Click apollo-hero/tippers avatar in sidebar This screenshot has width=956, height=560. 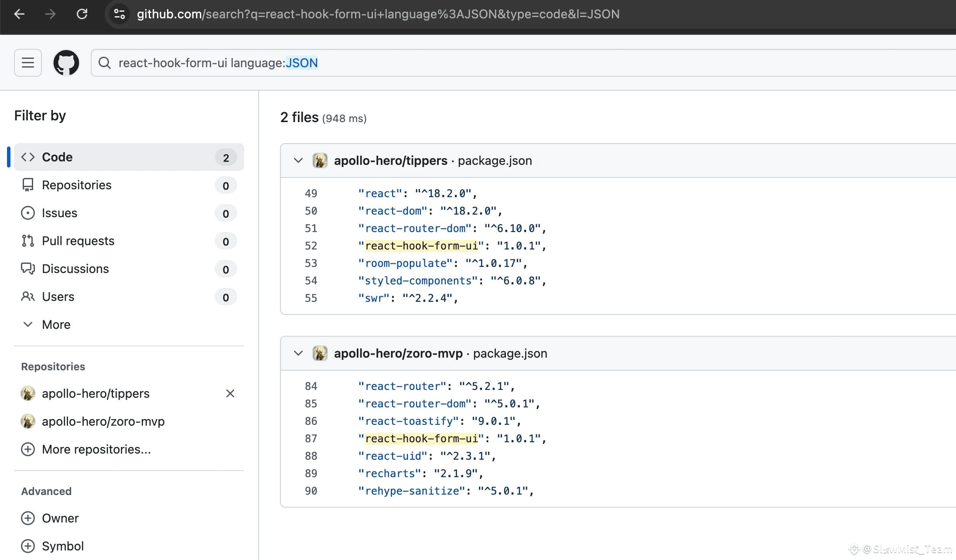point(28,393)
